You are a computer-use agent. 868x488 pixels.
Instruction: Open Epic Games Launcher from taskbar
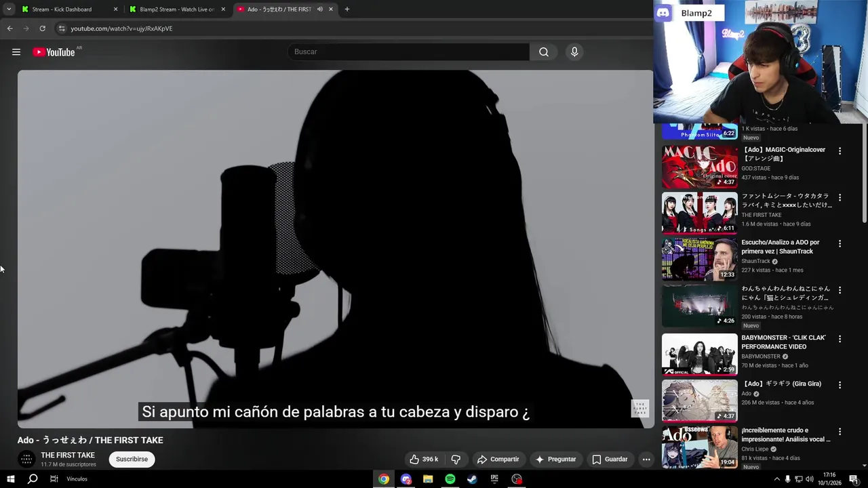494,479
